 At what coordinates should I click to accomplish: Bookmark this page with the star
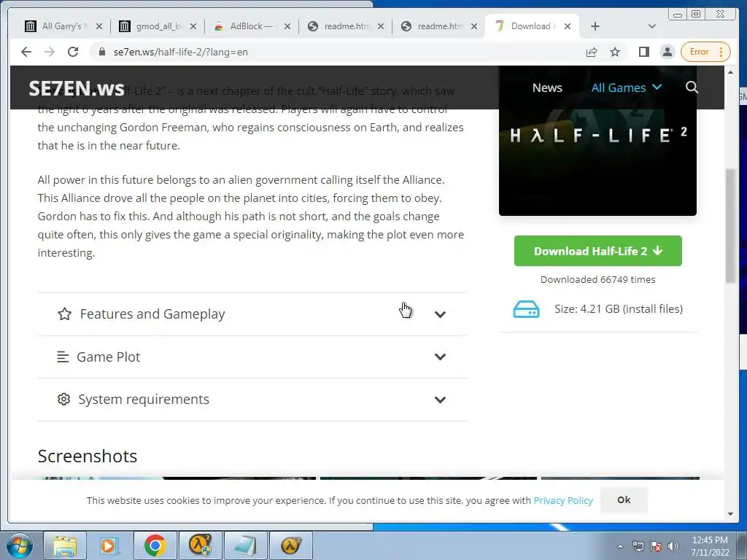point(615,52)
